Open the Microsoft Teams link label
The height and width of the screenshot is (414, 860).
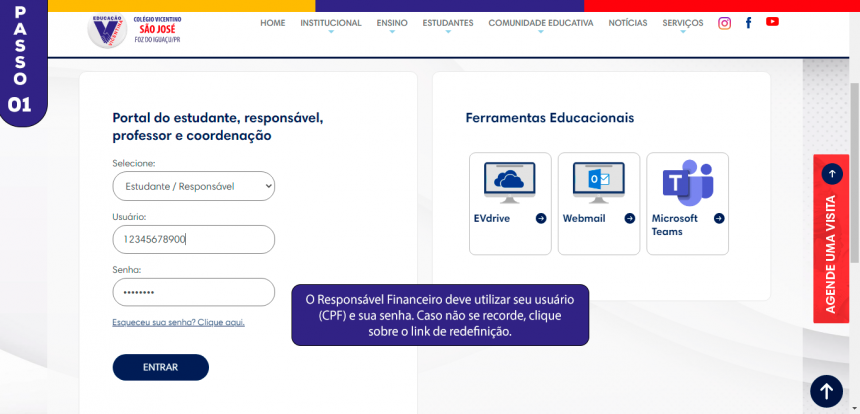point(675,225)
